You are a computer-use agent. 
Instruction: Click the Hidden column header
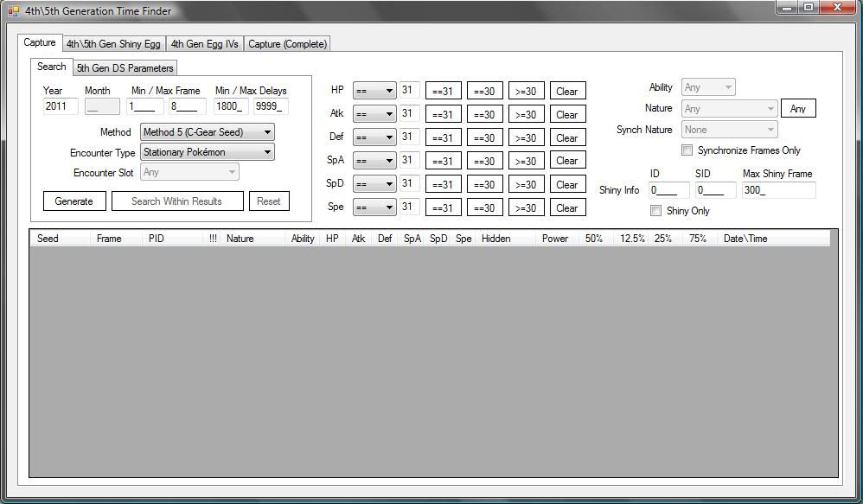pos(507,239)
